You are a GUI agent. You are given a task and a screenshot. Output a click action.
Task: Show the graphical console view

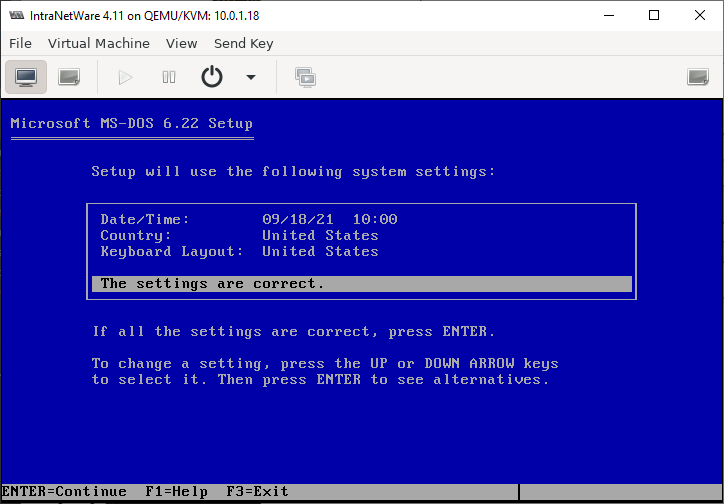[x=26, y=77]
